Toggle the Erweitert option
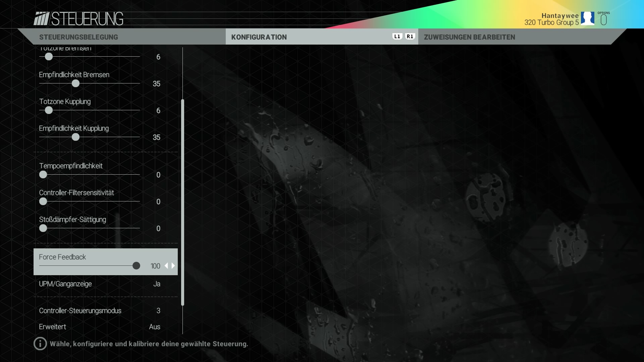The width and height of the screenshot is (644, 362). (106, 327)
